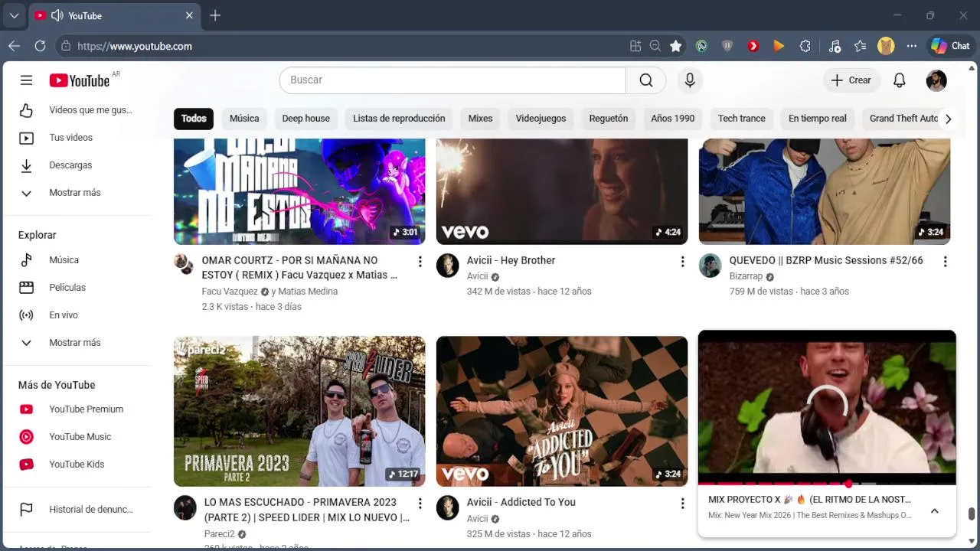980x551 pixels.
Task: Open options menu for the Quevedo BZRP video
Action: (945, 262)
